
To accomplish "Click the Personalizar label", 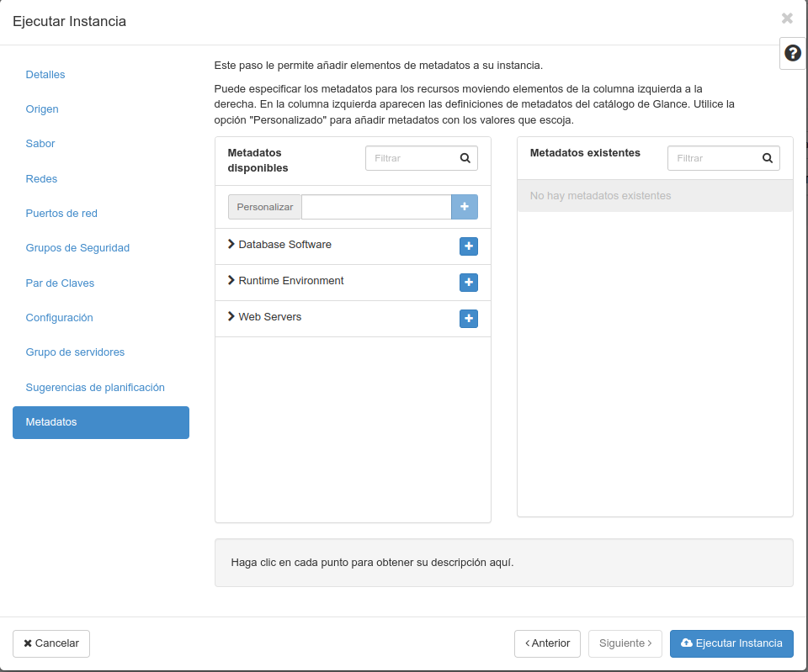I will (264, 206).
